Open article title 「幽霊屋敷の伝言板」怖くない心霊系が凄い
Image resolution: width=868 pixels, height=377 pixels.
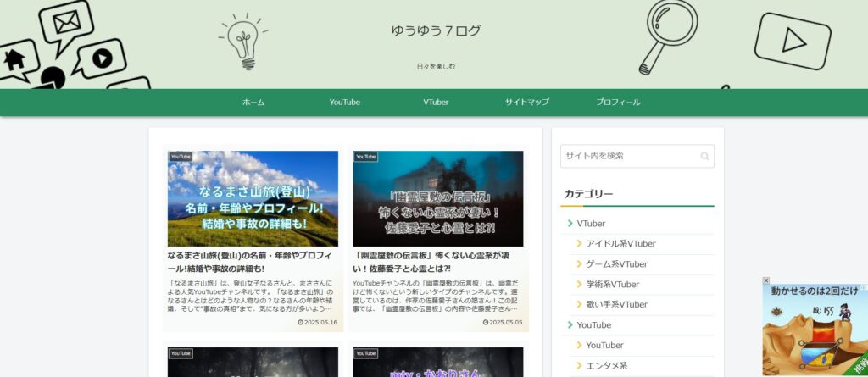pos(431,262)
